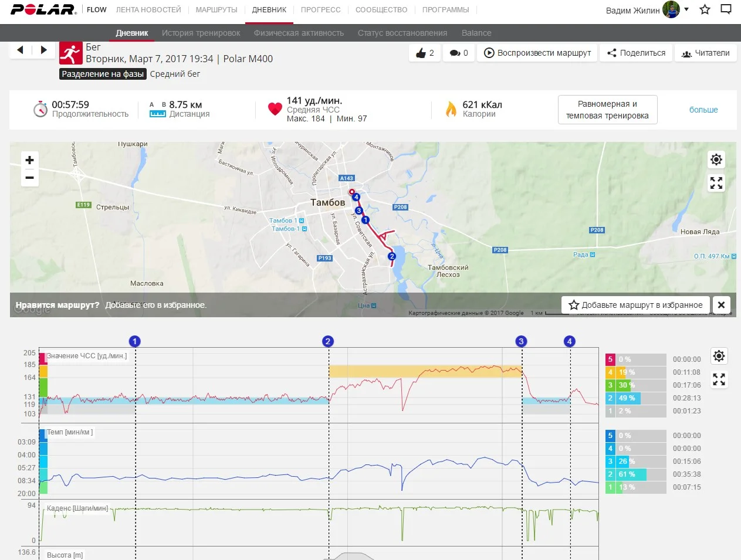Open the comments speech bubble

455,53
